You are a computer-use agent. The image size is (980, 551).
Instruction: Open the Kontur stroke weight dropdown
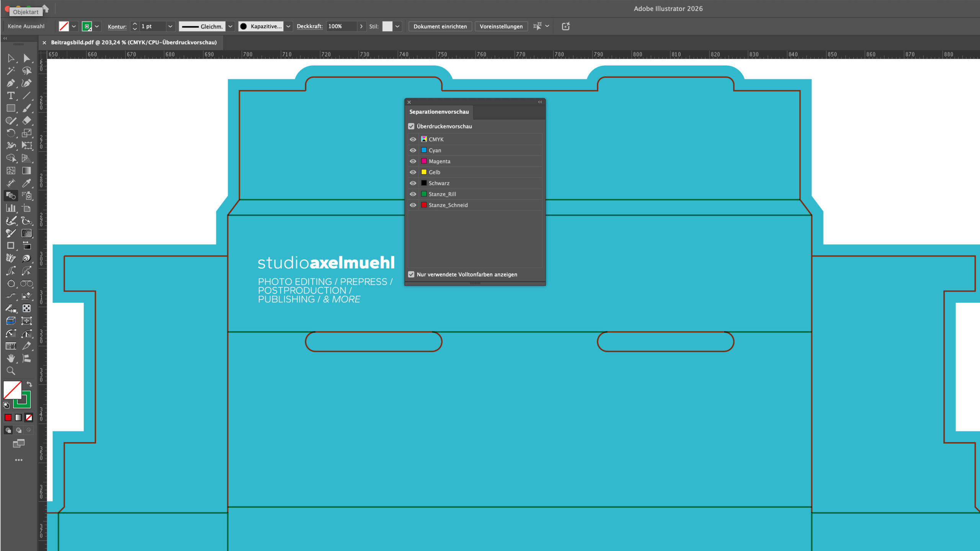(x=170, y=26)
